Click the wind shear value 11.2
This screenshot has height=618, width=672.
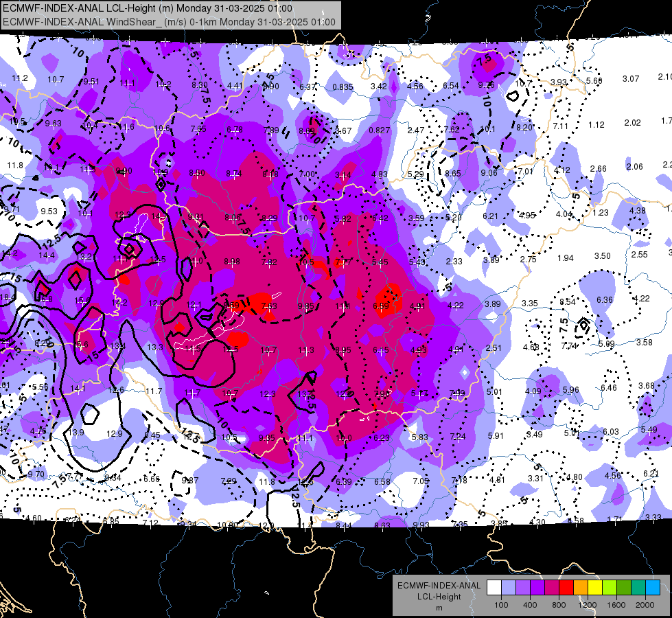point(20,78)
